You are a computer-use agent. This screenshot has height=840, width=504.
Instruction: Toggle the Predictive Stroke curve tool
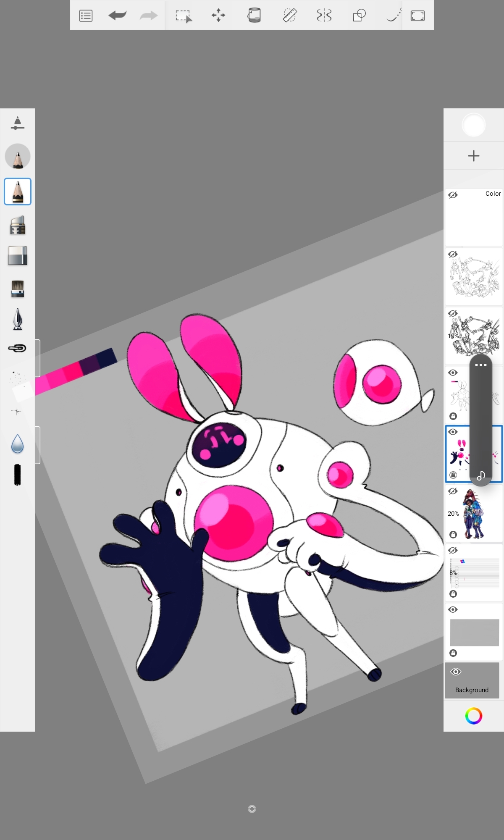coord(394,16)
